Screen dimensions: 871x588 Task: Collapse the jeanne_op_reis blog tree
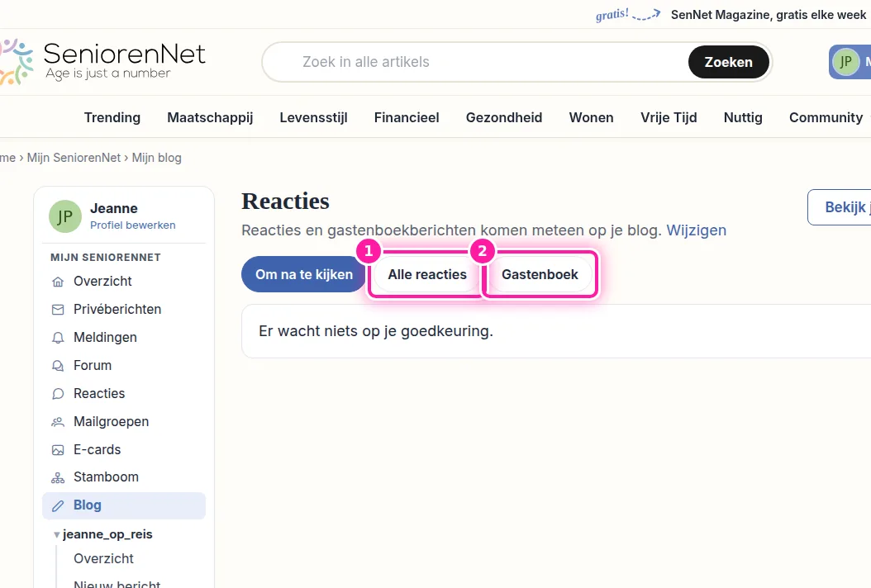(x=57, y=534)
